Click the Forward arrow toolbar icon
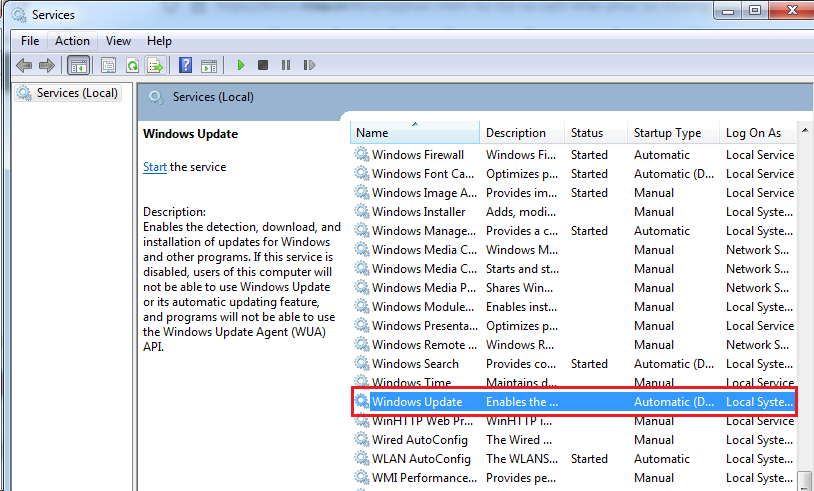This screenshot has width=814, height=491. [47, 65]
